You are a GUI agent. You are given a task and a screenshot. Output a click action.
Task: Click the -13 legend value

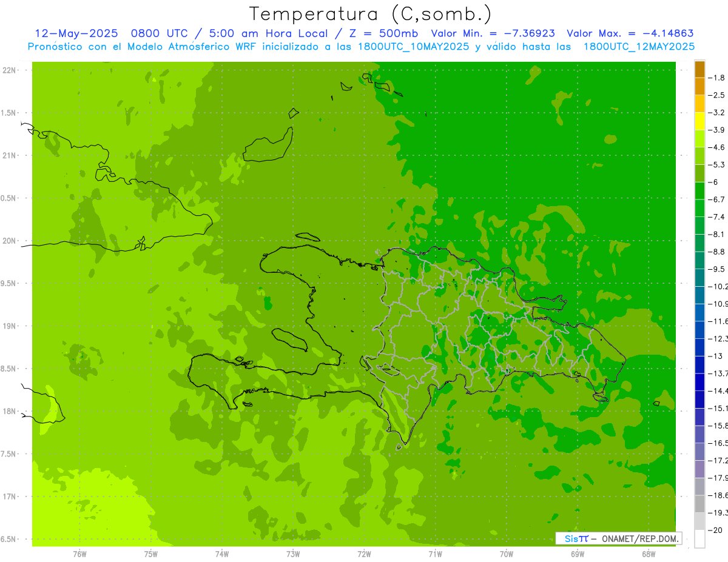tap(716, 356)
